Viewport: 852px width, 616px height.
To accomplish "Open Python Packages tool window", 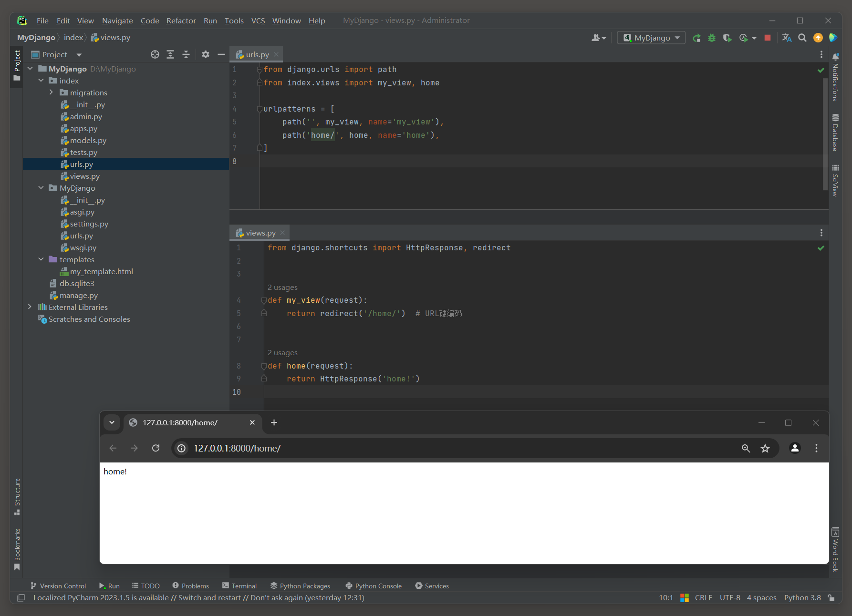I will 300,586.
